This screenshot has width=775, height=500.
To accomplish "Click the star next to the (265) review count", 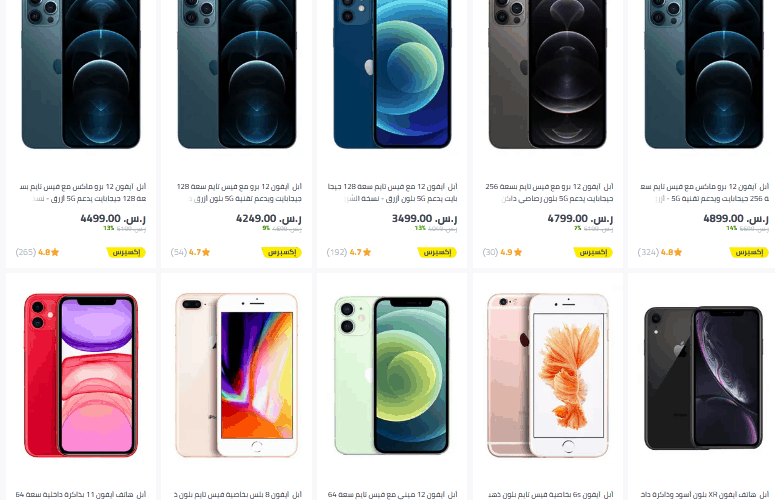I will tap(55, 252).
